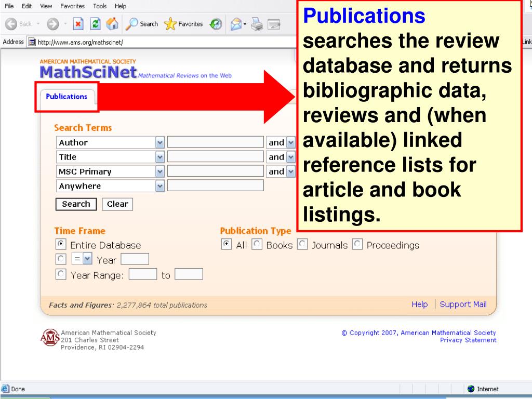Click the Year Range end input box
The height and width of the screenshot is (399, 532).
(189, 274)
